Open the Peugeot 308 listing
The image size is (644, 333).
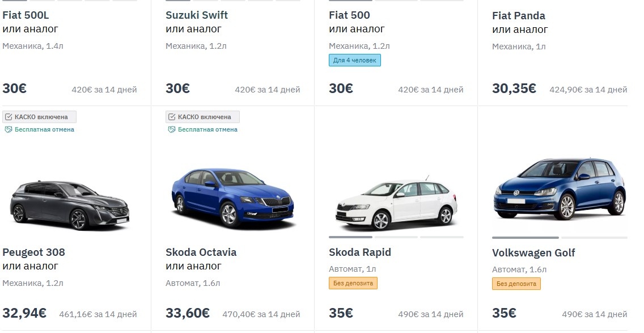[34, 252]
